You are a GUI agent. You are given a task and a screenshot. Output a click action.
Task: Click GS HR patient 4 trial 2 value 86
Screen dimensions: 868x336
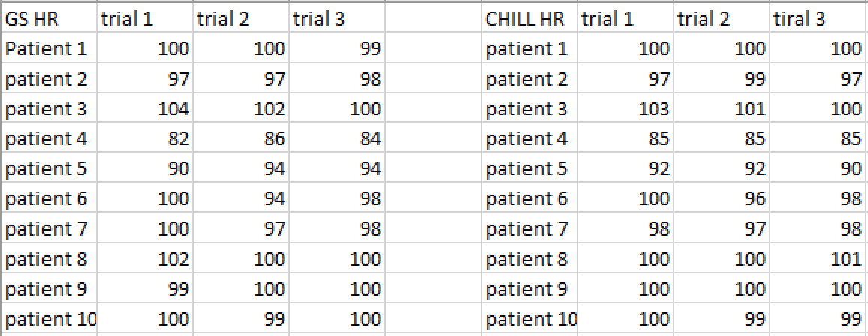click(241, 139)
